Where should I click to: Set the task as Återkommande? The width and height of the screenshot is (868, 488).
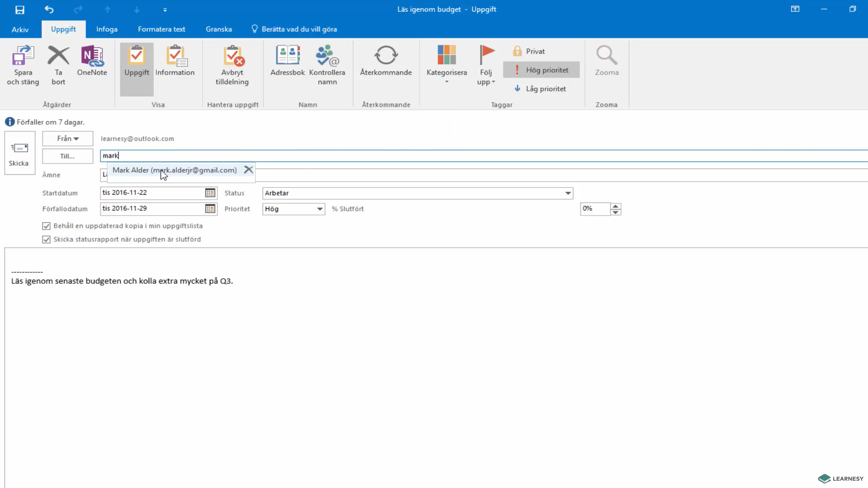[x=386, y=61]
